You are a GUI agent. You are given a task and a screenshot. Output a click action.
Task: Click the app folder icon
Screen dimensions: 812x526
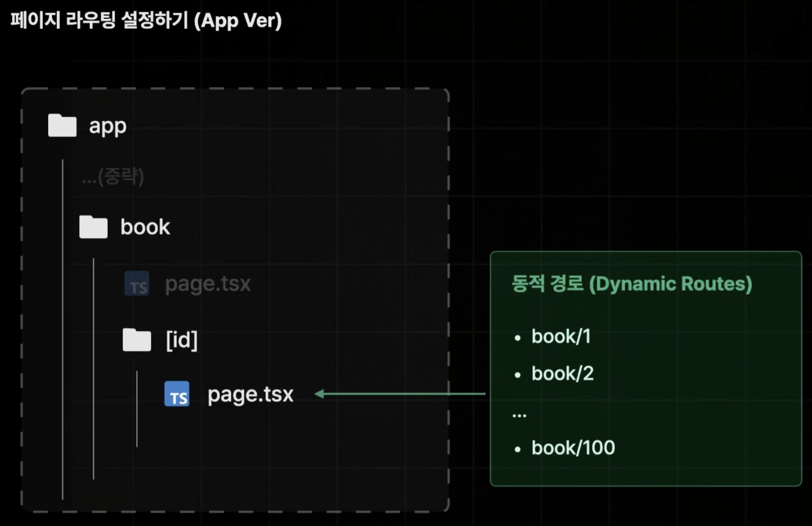click(62, 125)
